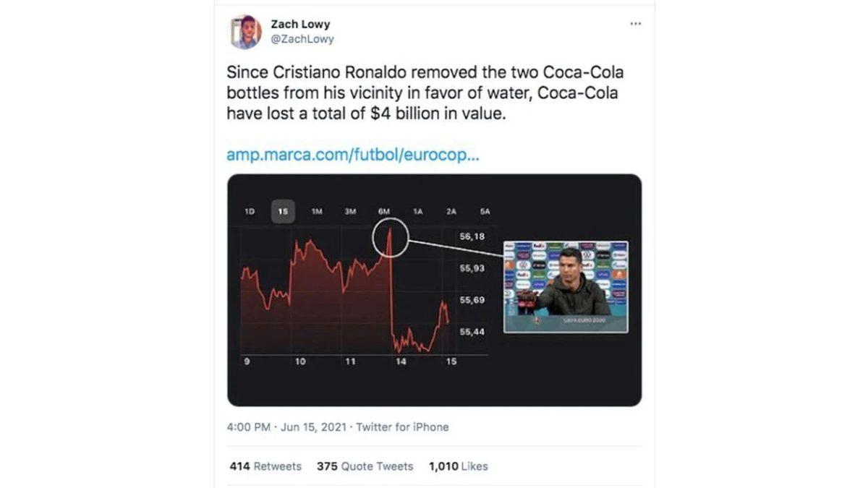Select the 6M chart timeframe

(x=383, y=211)
